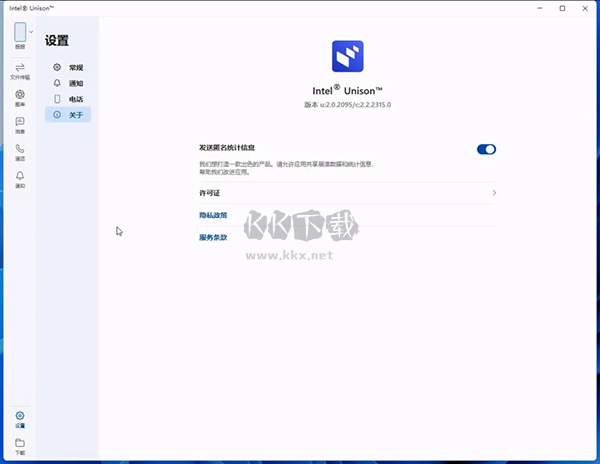The height and width of the screenshot is (464, 600).
Task: Expand the device selector chevron
Action: (x=31, y=32)
